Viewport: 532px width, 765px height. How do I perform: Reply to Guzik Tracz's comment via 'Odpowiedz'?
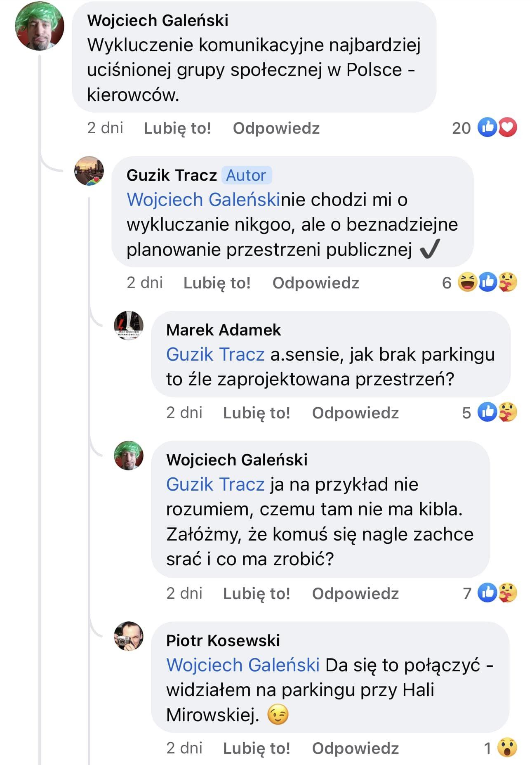[316, 283]
